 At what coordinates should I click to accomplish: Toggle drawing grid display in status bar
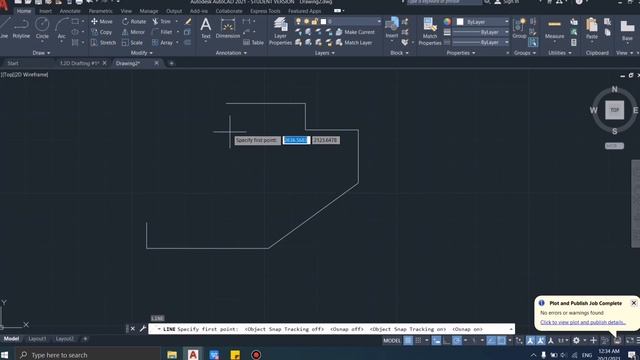tap(408, 340)
